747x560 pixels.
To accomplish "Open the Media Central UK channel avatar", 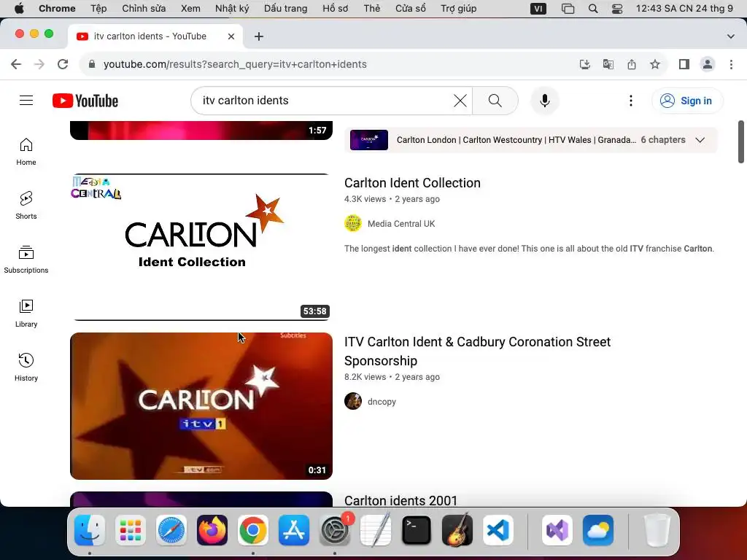I will (353, 223).
